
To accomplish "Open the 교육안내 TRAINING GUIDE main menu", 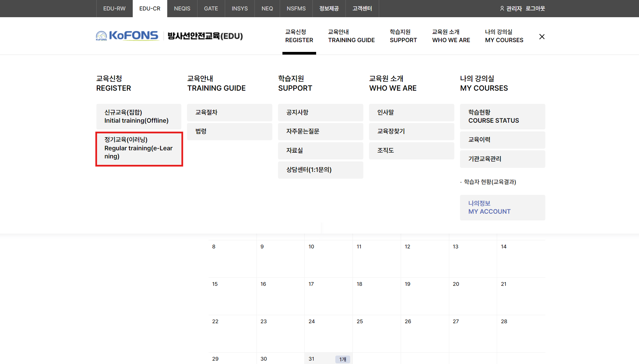I will pyautogui.click(x=352, y=36).
